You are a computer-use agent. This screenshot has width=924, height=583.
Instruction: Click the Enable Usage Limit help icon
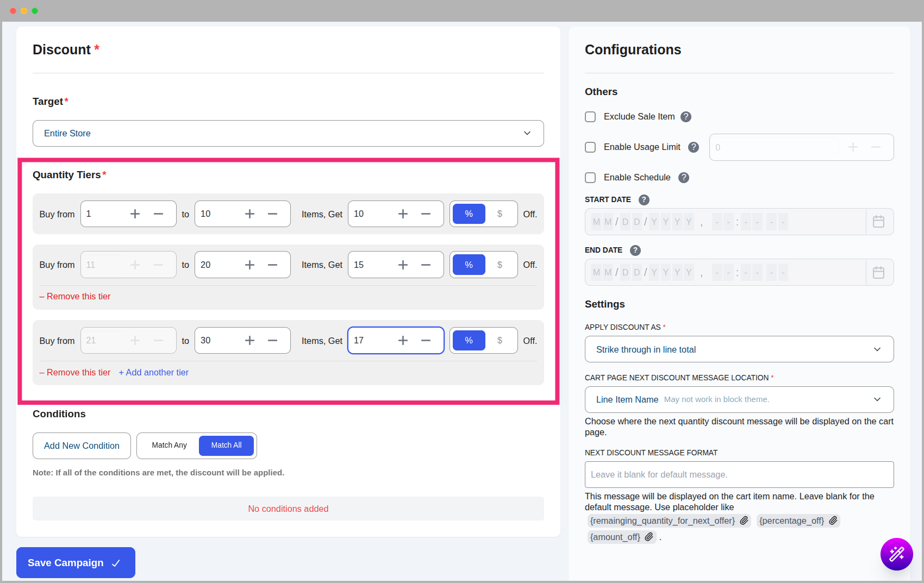[694, 147]
